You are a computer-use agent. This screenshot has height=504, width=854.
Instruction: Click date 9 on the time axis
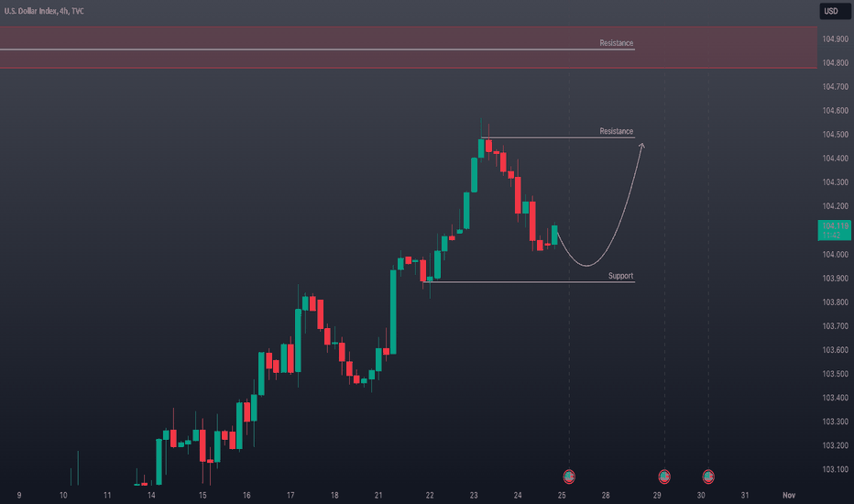(19, 495)
